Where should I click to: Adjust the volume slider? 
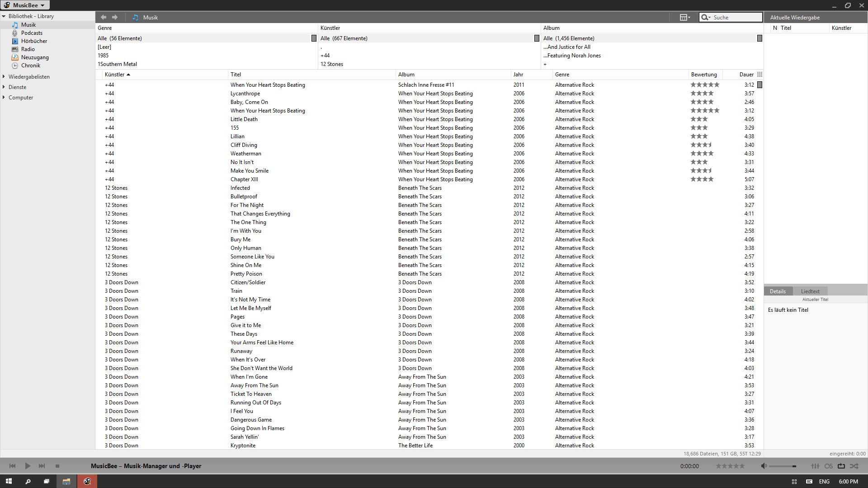(x=783, y=466)
